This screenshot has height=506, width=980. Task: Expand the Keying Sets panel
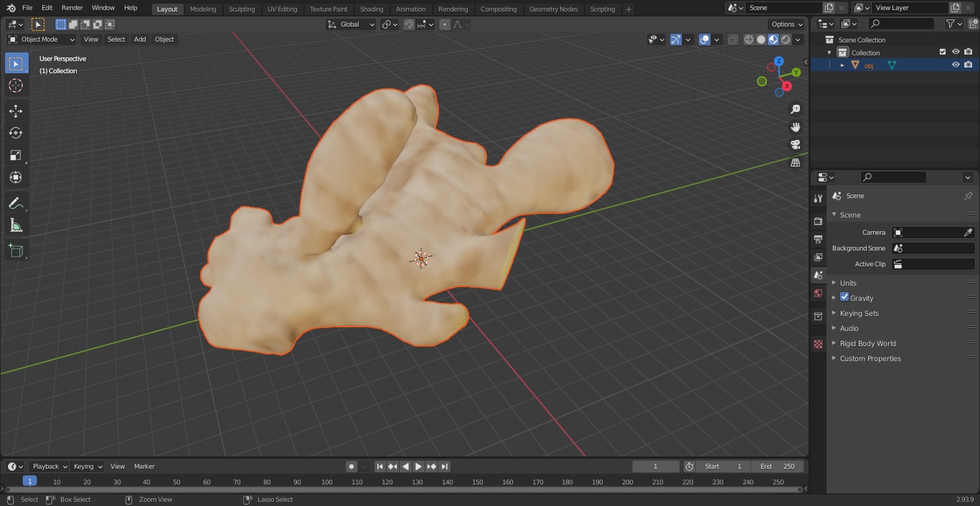[859, 313]
